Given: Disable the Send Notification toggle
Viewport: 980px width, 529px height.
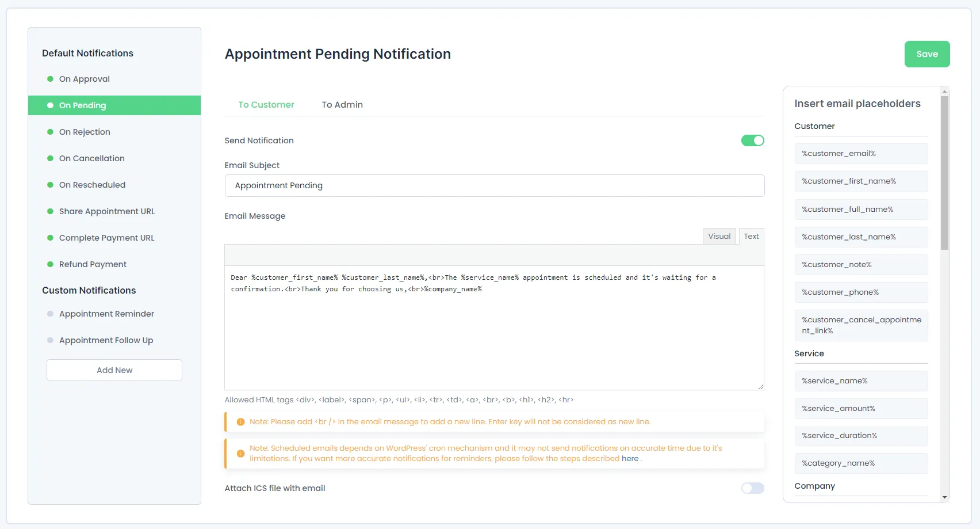Looking at the screenshot, I should coord(752,140).
